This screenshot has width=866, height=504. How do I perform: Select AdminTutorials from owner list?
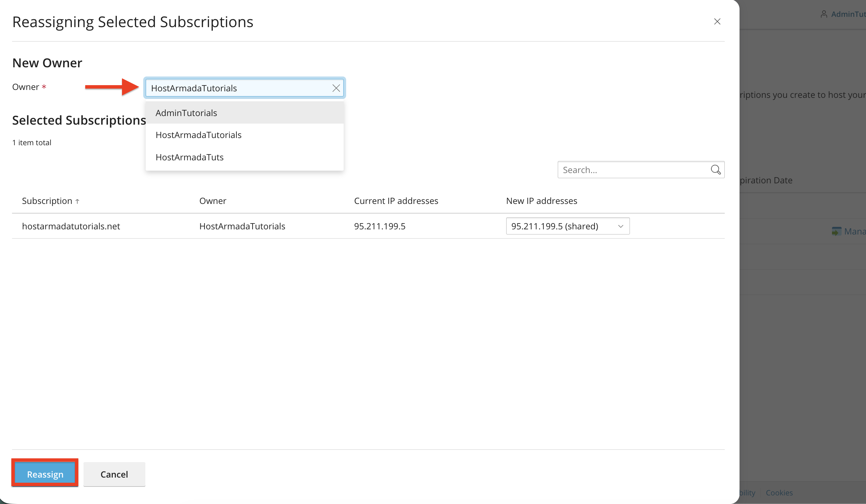[x=244, y=113]
